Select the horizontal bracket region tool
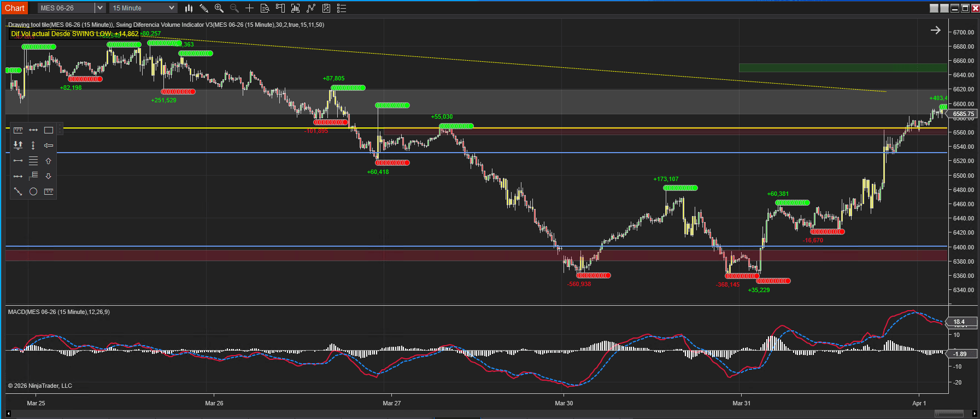Image resolution: width=980 pixels, height=419 pixels. [49, 146]
